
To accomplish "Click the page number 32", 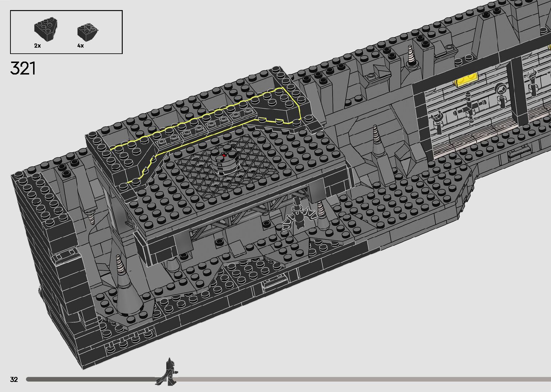I will [x=14, y=379].
